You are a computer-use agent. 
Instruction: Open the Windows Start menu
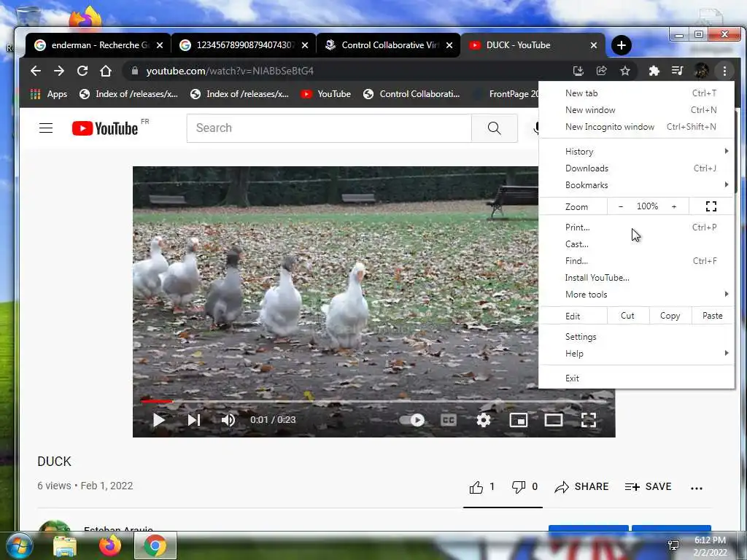(19, 545)
